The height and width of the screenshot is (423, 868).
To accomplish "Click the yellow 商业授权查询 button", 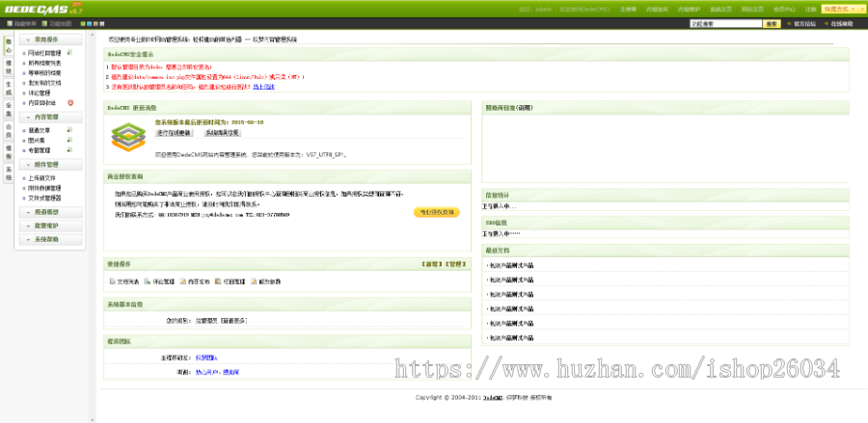I will click(436, 212).
